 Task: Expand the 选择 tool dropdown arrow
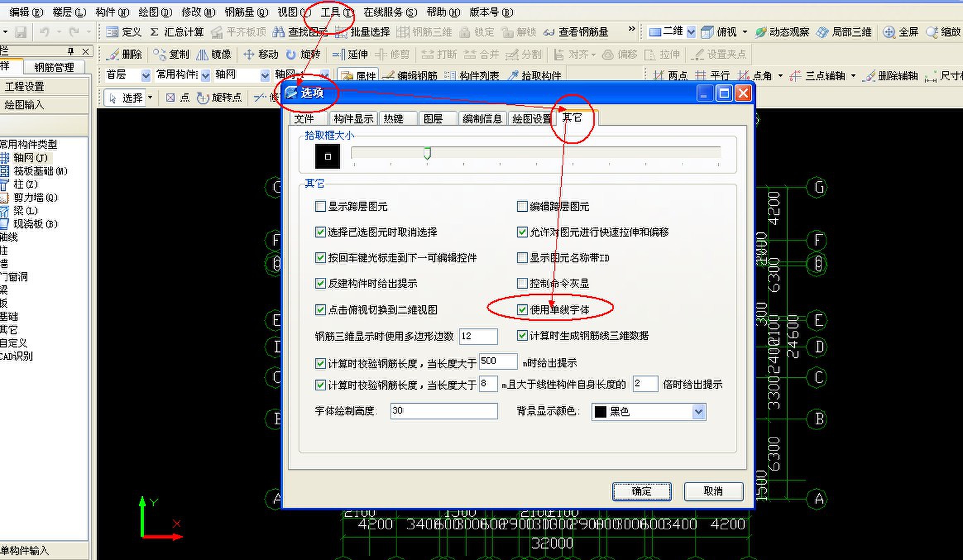[x=150, y=98]
